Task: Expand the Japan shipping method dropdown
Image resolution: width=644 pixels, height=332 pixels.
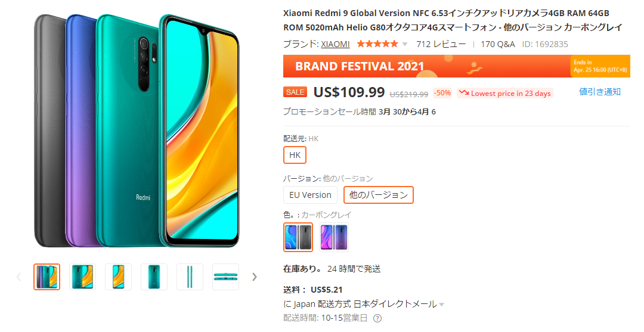Action: (x=441, y=305)
